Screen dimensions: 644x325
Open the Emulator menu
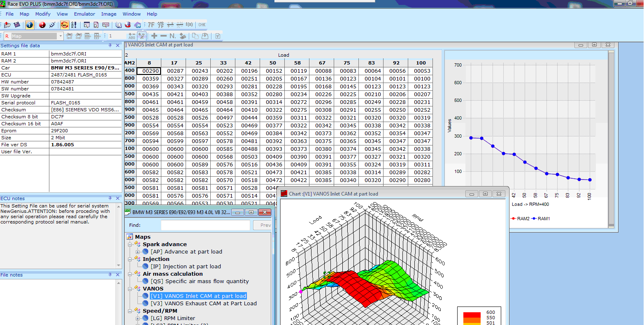click(x=85, y=14)
